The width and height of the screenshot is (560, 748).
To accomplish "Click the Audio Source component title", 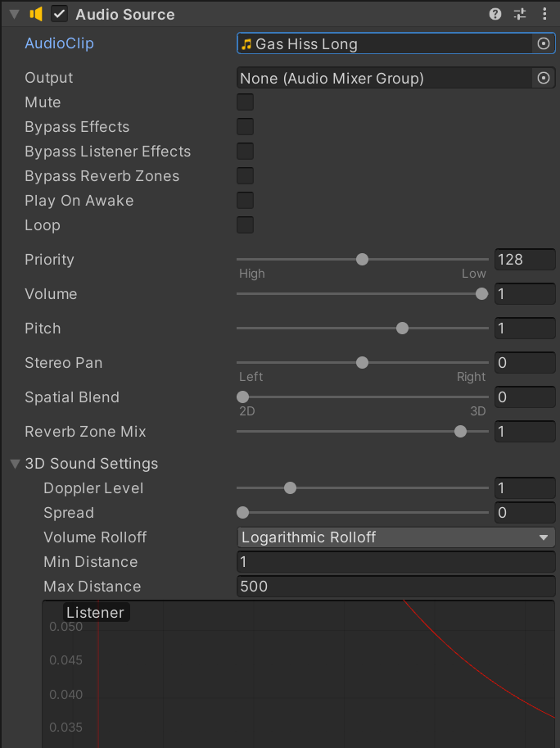I will click(124, 14).
